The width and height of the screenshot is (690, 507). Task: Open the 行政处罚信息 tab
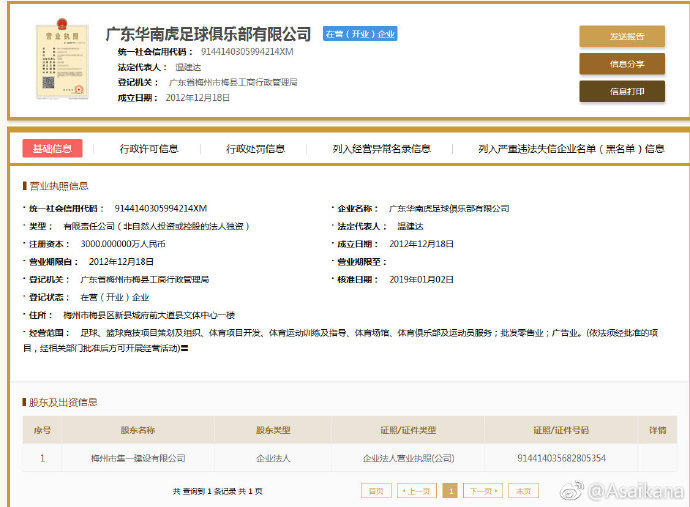tap(255, 149)
